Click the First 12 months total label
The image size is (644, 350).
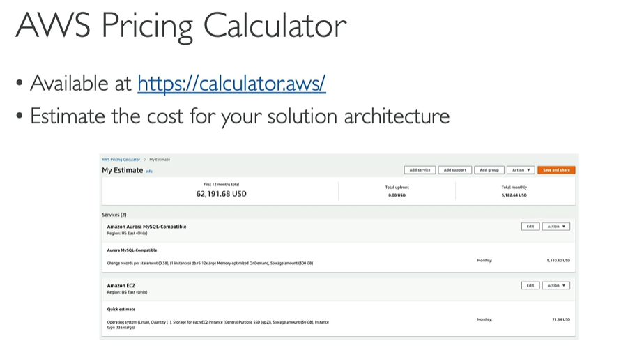(222, 185)
